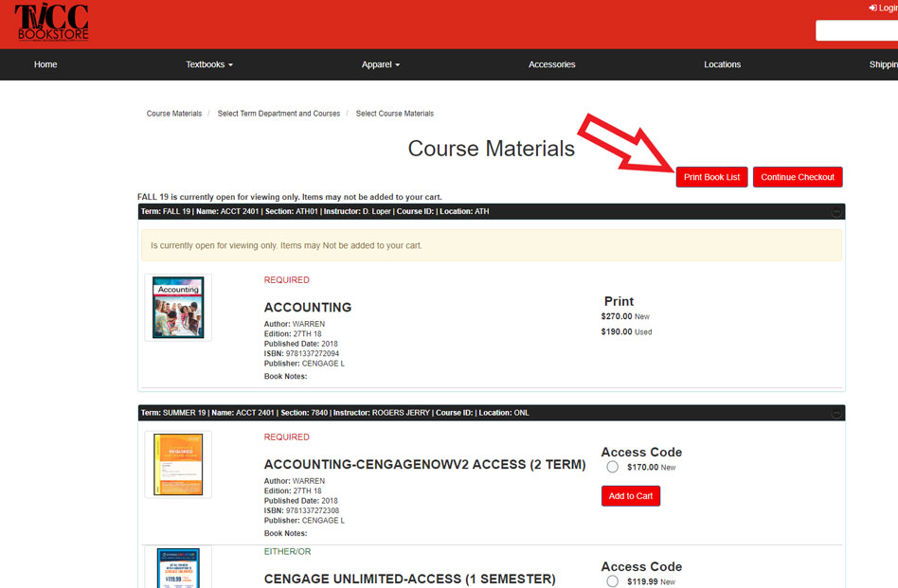
Task: Open the Shipping menu item
Action: [883, 64]
